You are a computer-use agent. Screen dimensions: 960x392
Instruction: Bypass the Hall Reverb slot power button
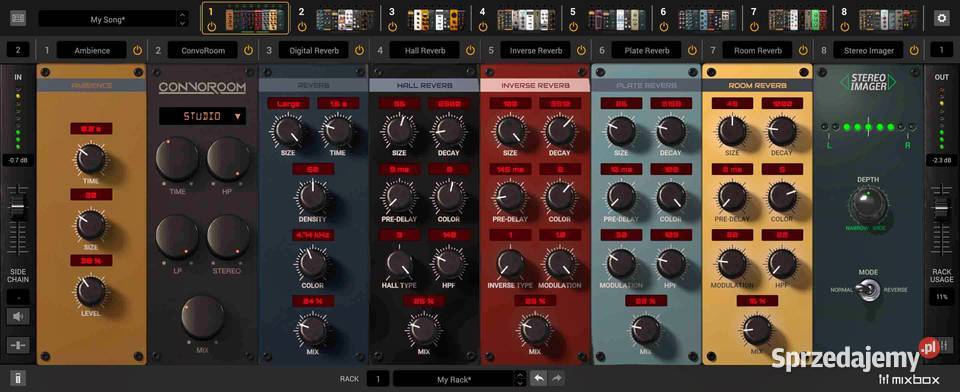pos(470,50)
